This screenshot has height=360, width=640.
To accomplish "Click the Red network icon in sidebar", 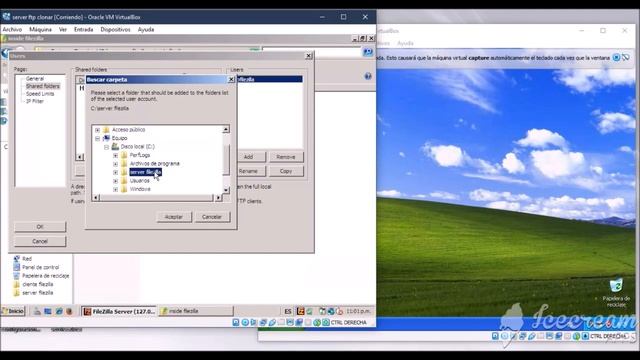I will click(17, 259).
